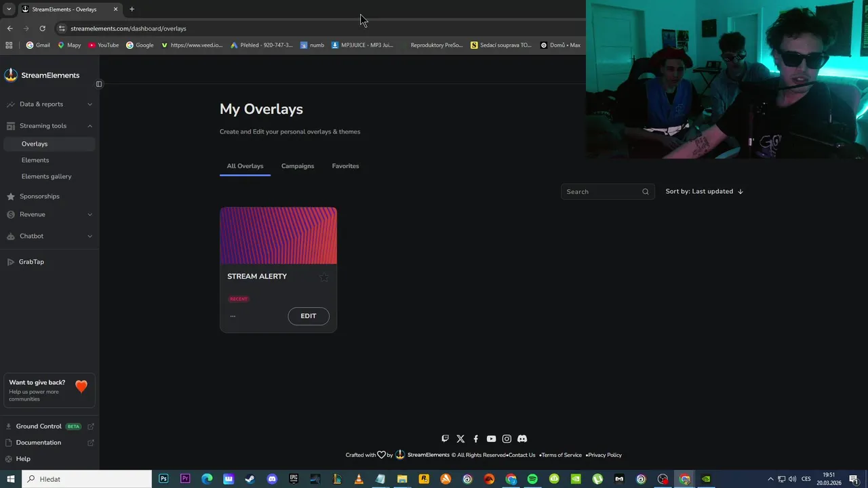This screenshot has height=488, width=868.
Task: Open the Ground Control link
Action: [x=39, y=426]
